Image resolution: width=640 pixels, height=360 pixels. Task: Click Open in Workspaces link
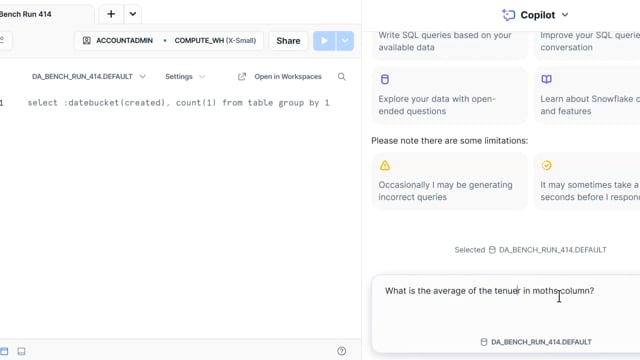point(288,76)
